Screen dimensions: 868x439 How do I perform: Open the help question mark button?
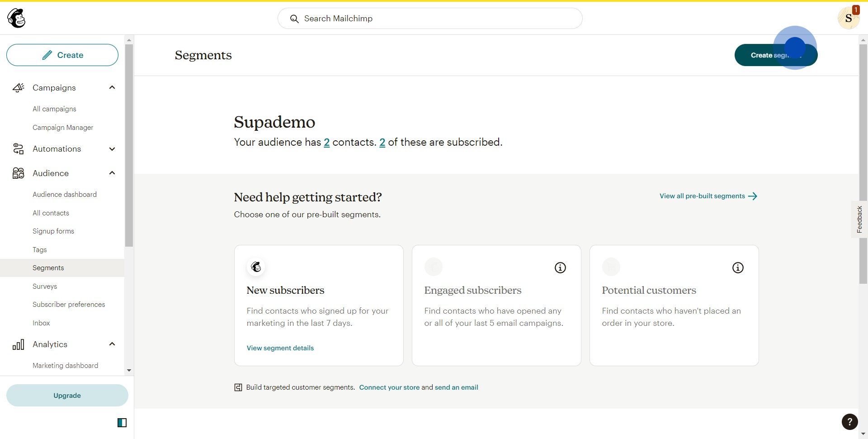click(849, 422)
